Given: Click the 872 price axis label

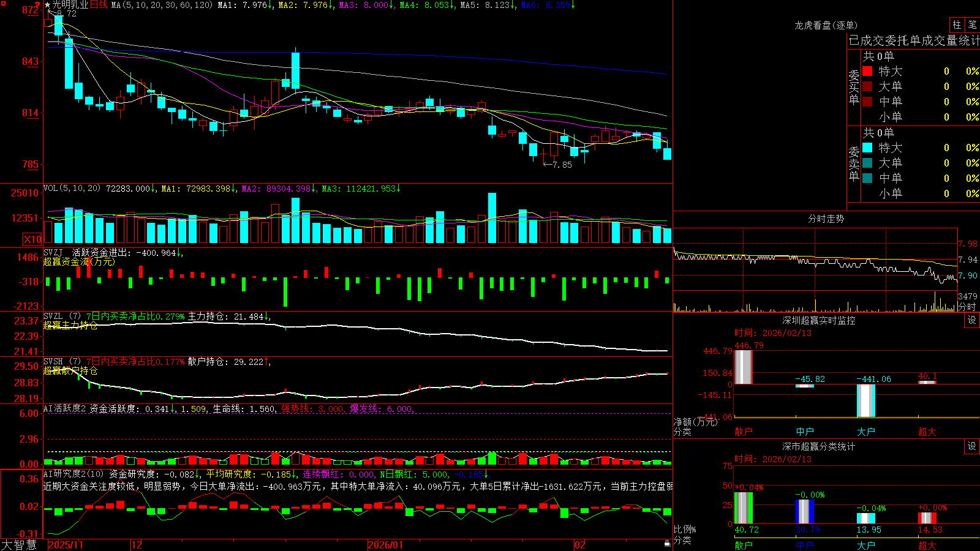Looking at the screenshot, I should pyautogui.click(x=31, y=10).
